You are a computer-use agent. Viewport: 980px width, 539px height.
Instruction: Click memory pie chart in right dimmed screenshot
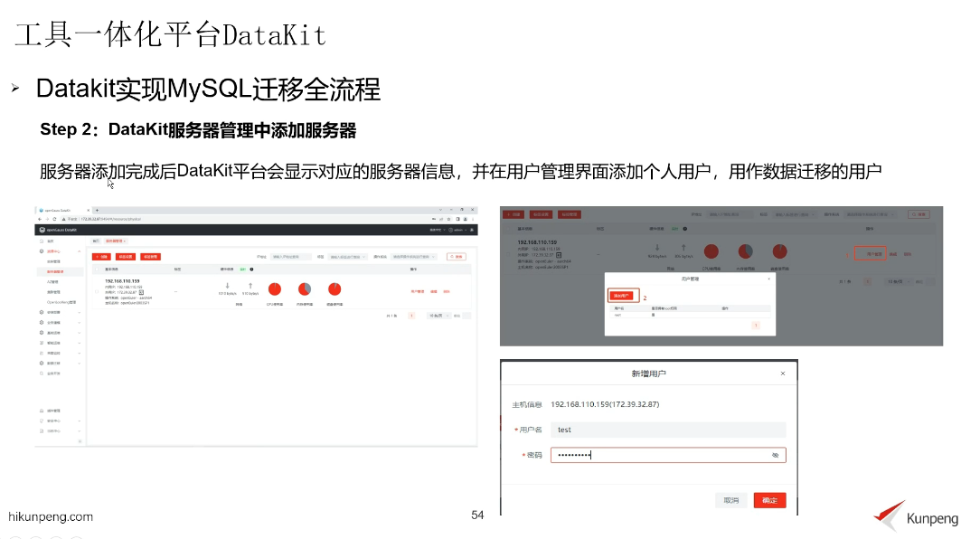(x=745, y=251)
